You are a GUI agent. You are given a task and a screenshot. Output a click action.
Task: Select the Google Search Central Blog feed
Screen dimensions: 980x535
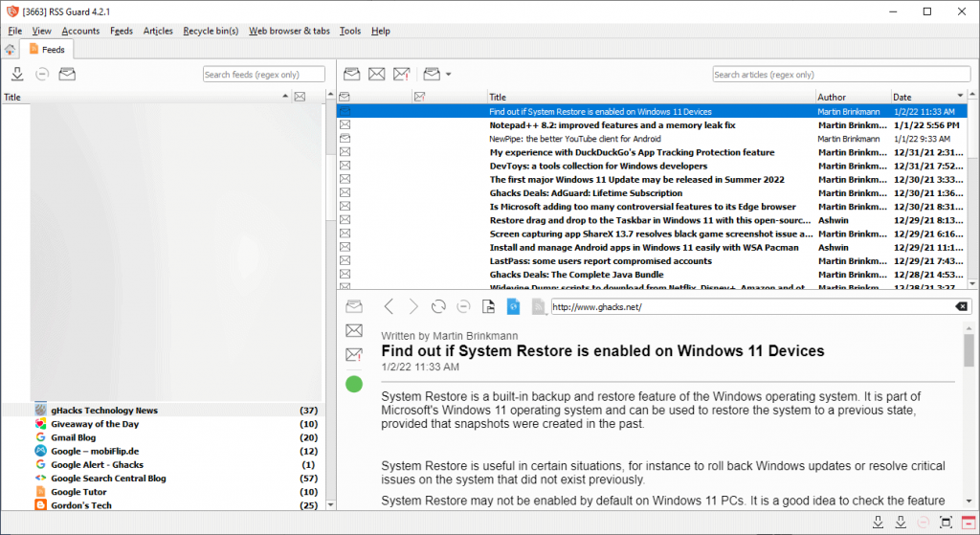[x=162, y=479]
